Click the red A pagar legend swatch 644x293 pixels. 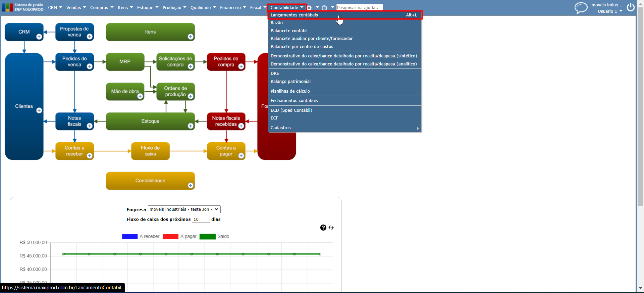point(170,237)
